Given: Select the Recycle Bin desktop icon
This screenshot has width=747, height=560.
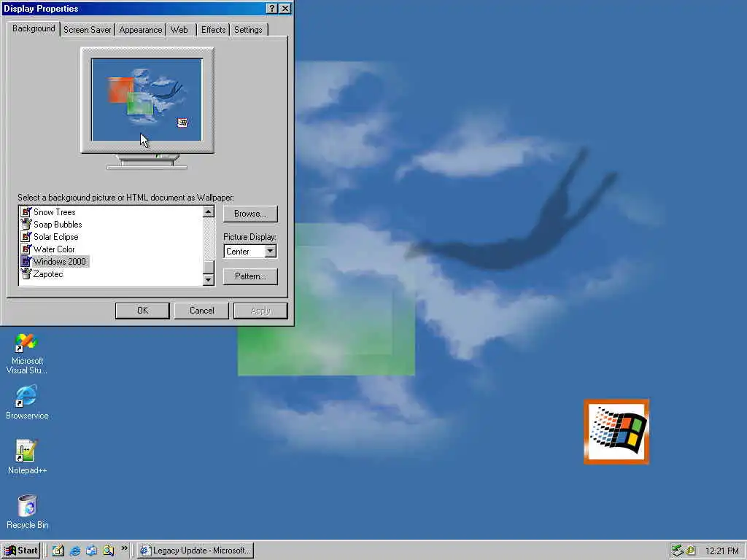Looking at the screenshot, I should pos(27,511).
